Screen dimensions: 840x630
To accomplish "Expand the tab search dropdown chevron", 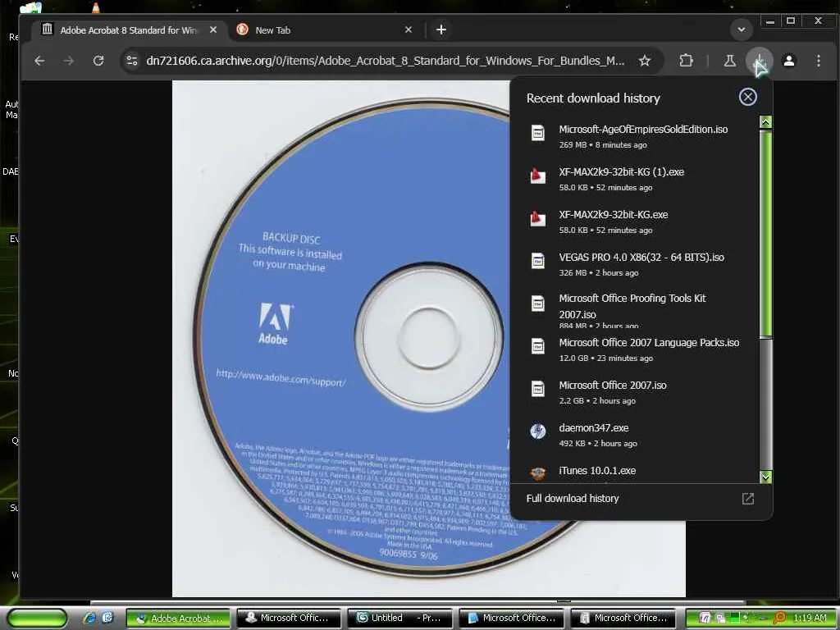I will coord(742,30).
